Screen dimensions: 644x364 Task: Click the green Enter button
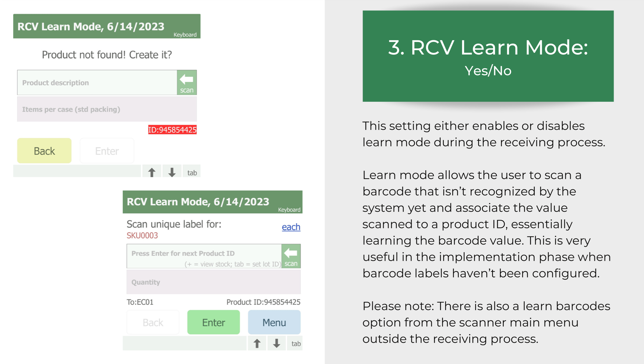[x=214, y=322]
